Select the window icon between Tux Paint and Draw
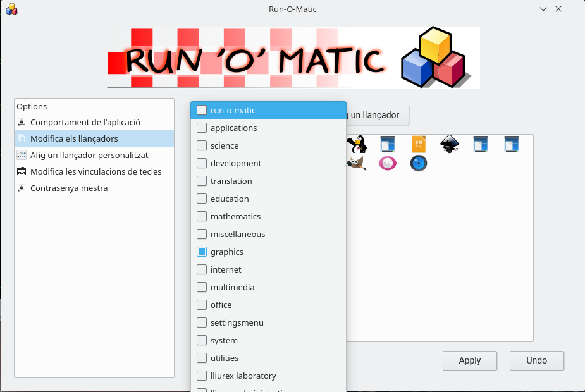The image size is (585, 392). coord(388,144)
